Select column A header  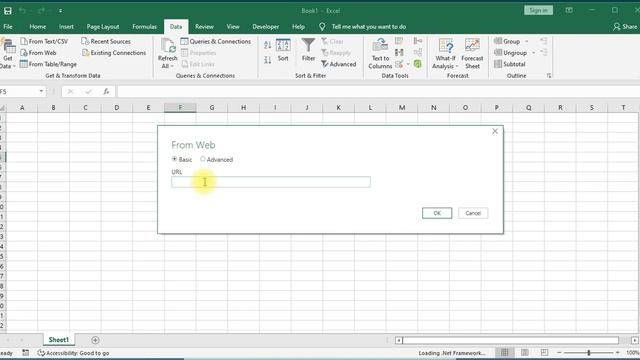[22, 108]
